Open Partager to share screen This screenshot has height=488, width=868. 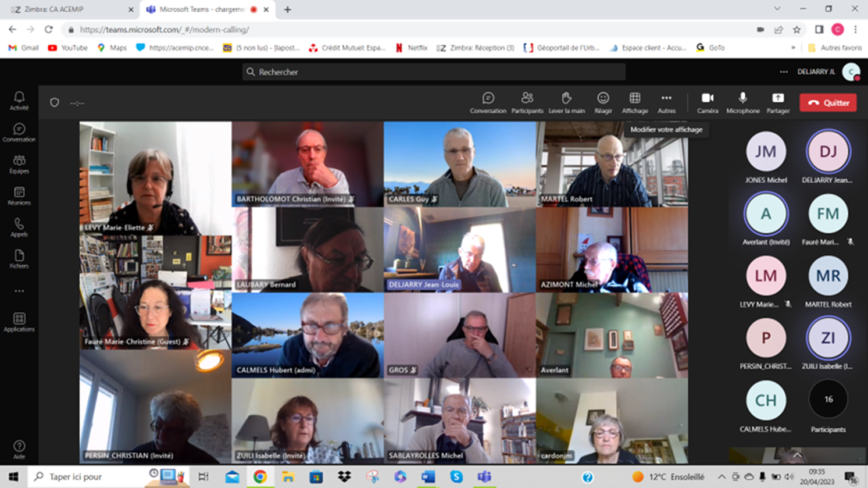point(777,102)
